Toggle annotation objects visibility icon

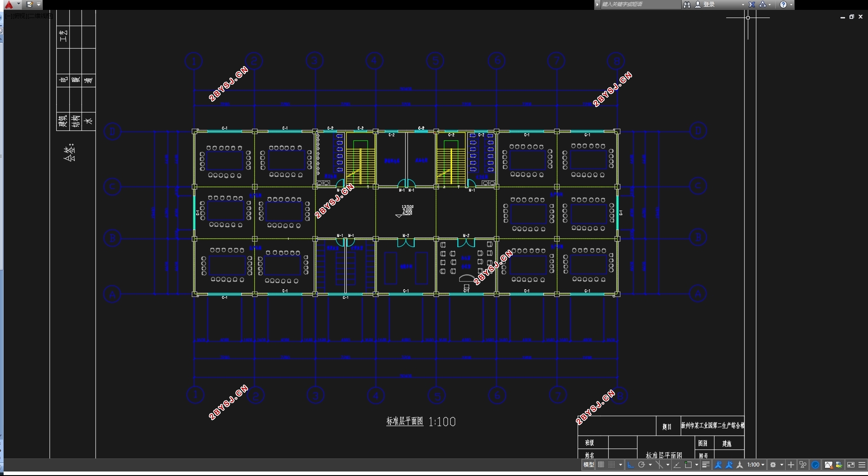[718, 465]
